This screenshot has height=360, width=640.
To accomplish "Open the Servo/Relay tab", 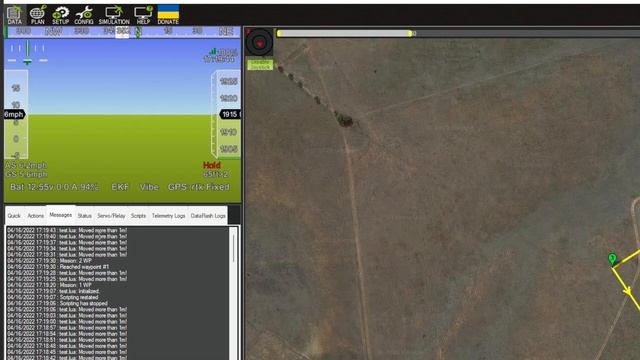I will (111, 216).
